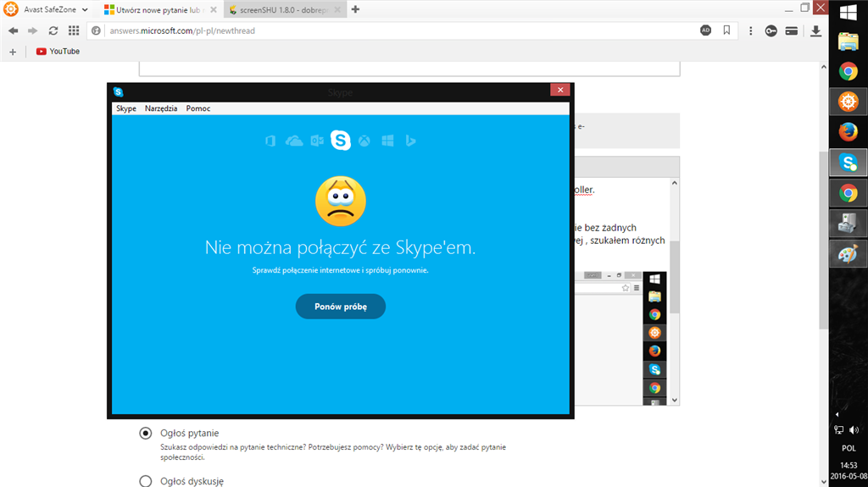Open the Skype menu in Skype window

[x=126, y=108]
